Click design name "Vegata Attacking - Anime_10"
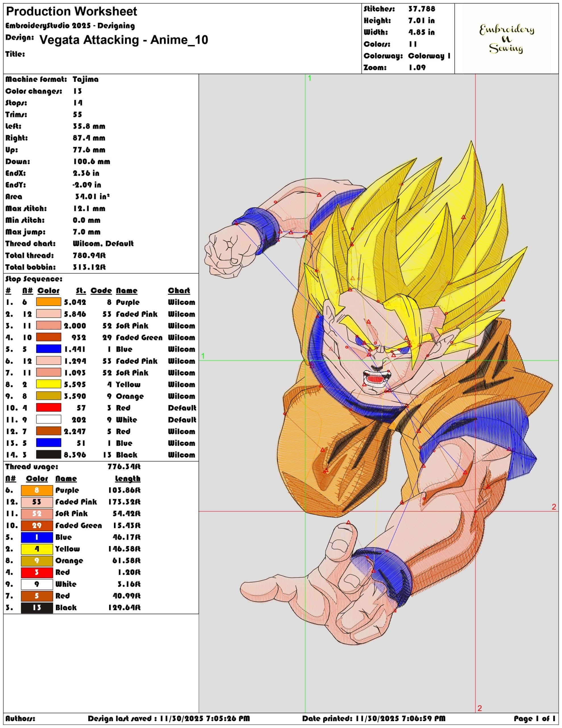This screenshot has width=562, height=728. (x=124, y=40)
